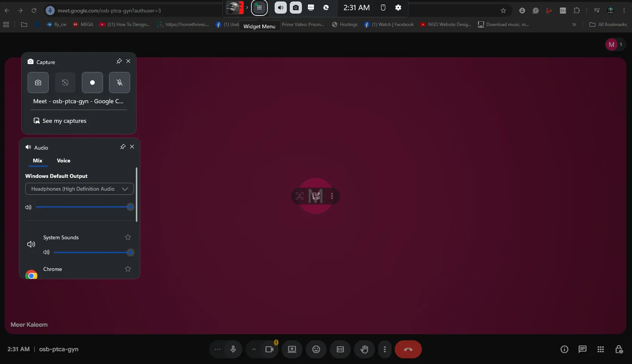
Task: Start recording with the record button
Action: click(x=92, y=83)
